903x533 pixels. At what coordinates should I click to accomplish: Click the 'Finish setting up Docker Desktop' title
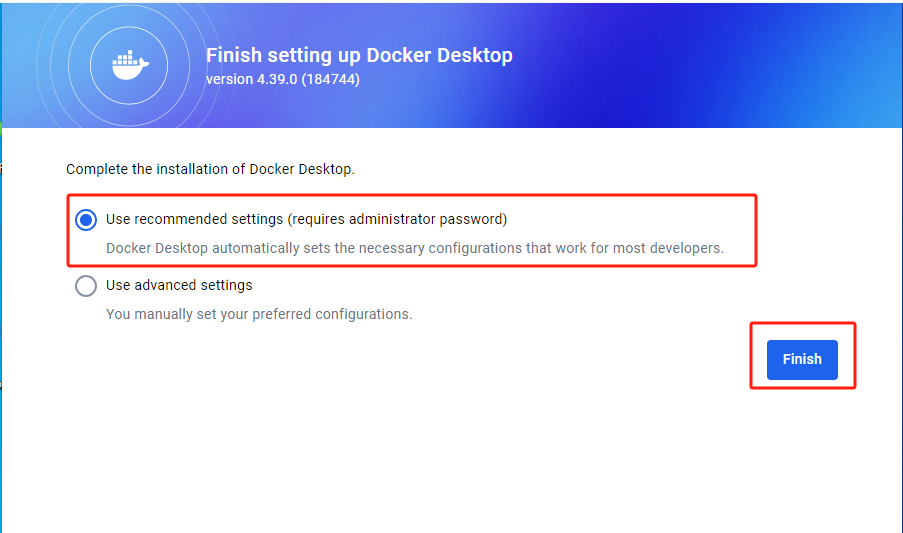(359, 55)
